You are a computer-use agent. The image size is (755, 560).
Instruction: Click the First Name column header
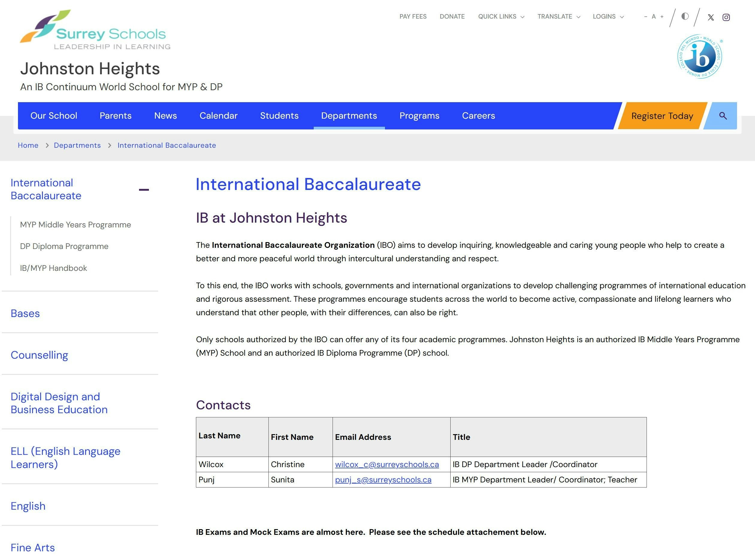(x=301, y=437)
